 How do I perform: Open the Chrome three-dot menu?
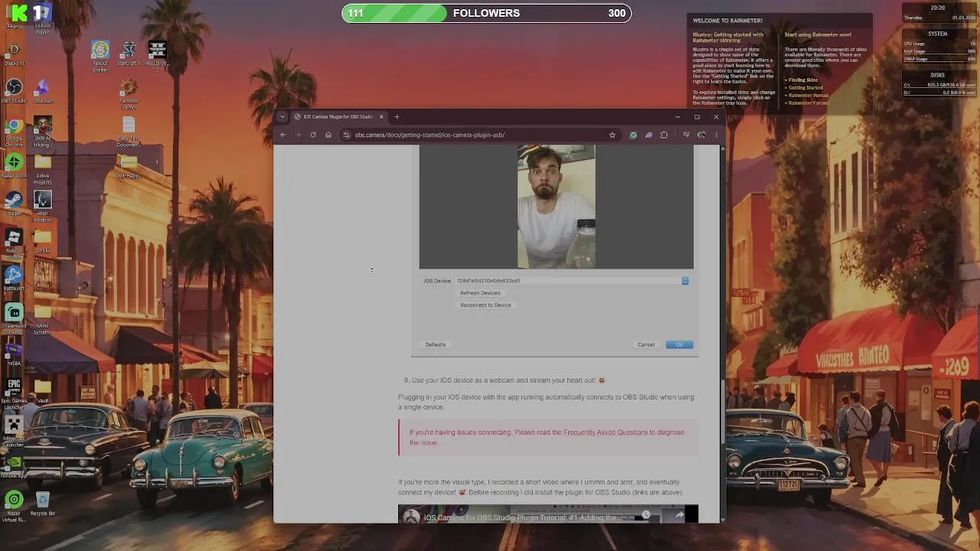(x=717, y=135)
